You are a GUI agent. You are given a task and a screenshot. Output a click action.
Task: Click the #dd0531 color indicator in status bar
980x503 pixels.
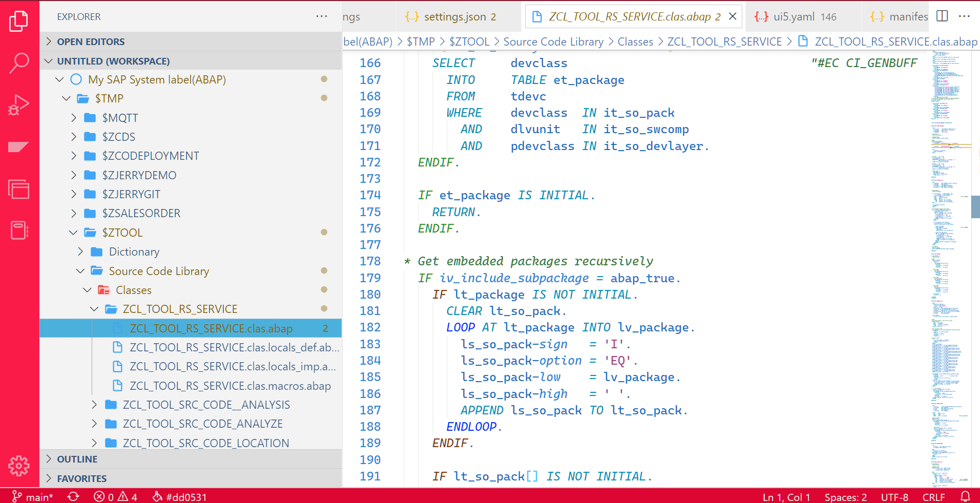pos(180,496)
